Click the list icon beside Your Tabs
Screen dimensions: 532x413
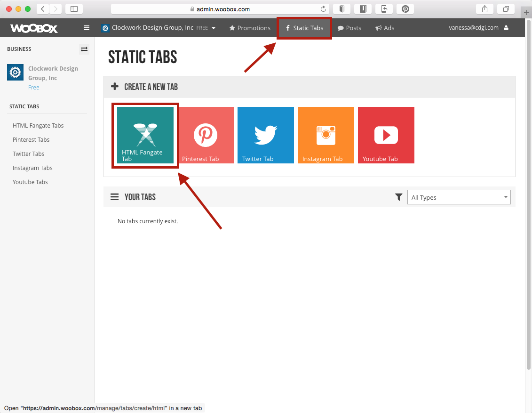[115, 197]
